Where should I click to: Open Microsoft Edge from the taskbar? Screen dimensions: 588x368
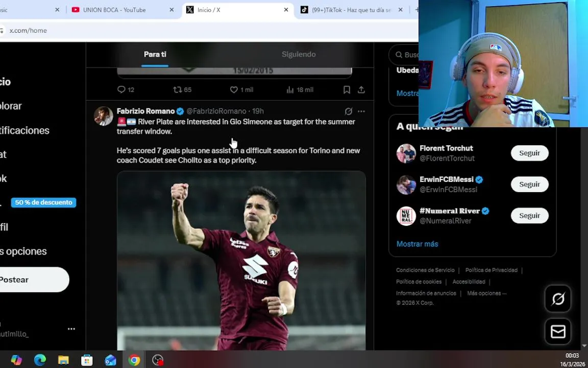point(40,360)
